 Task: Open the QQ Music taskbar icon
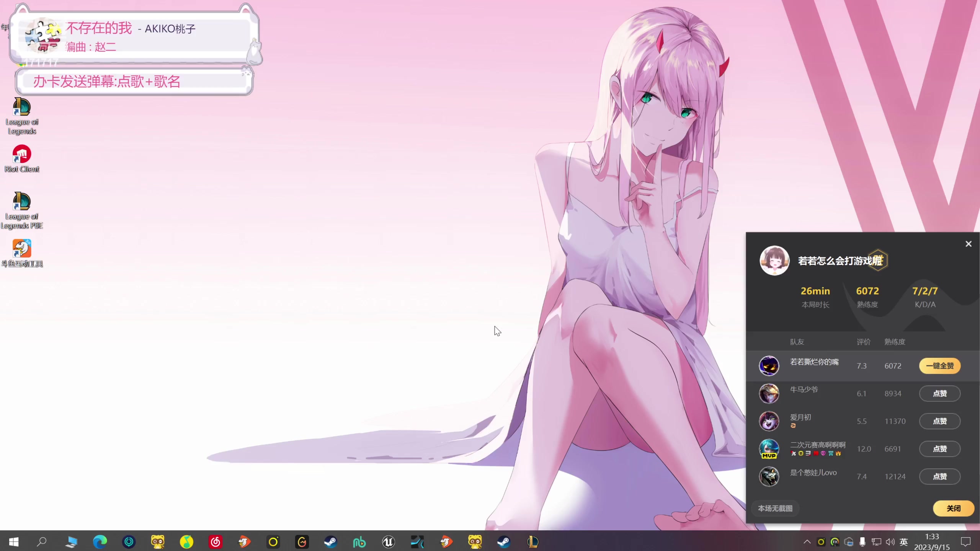[x=186, y=542]
